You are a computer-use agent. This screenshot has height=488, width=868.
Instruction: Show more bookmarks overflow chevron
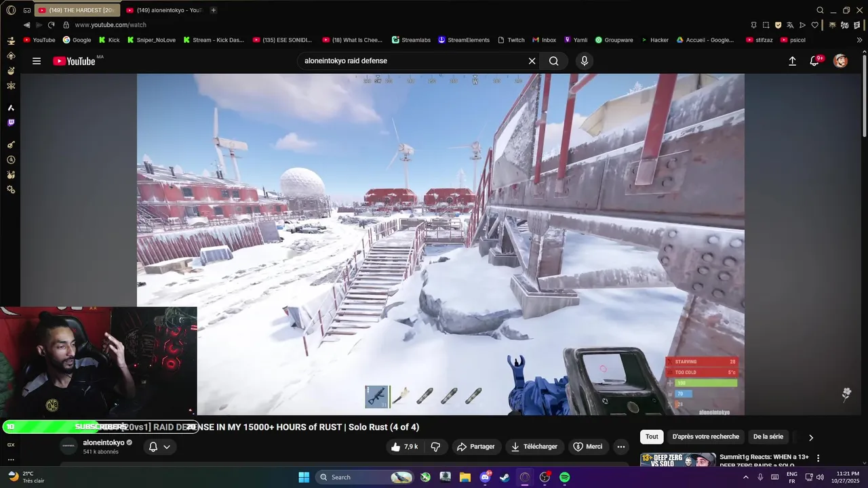(x=860, y=40)
